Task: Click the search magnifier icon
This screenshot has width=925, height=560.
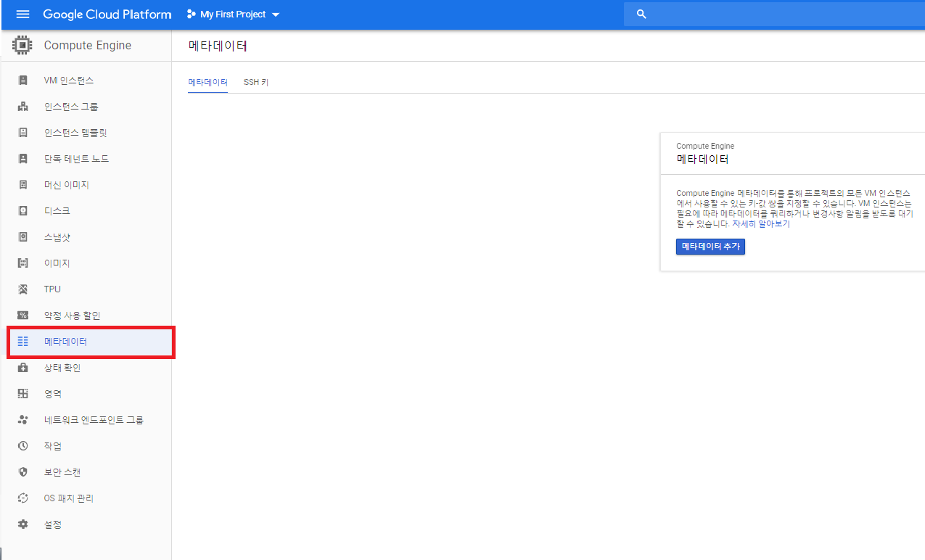Action: click(x=641, y=15)
